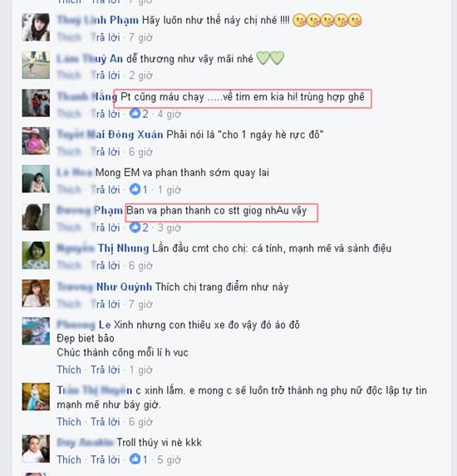
Task: Click 'Trả lời' under 'Chúc thành công' comment
Action: (106, 370)
